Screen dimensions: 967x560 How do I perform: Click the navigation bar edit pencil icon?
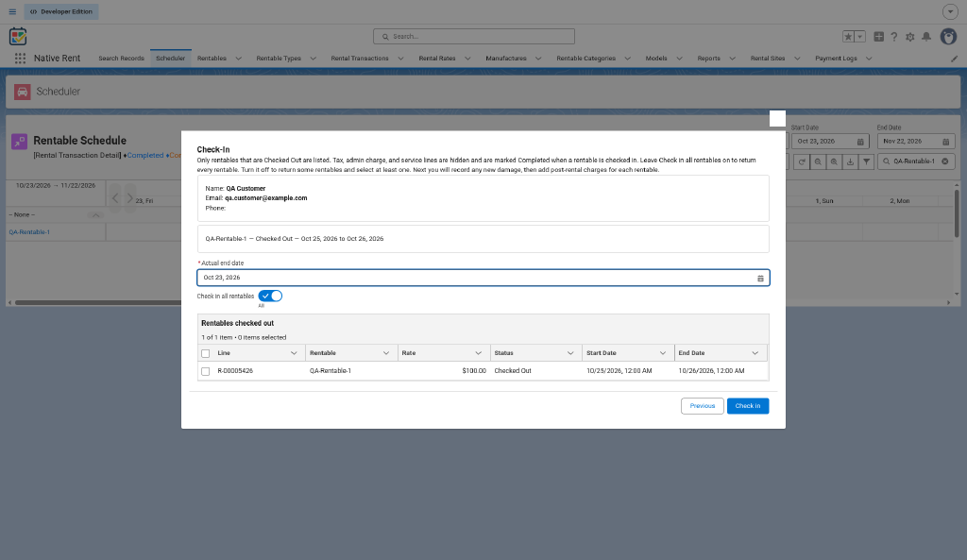click(x=954, y=59)
